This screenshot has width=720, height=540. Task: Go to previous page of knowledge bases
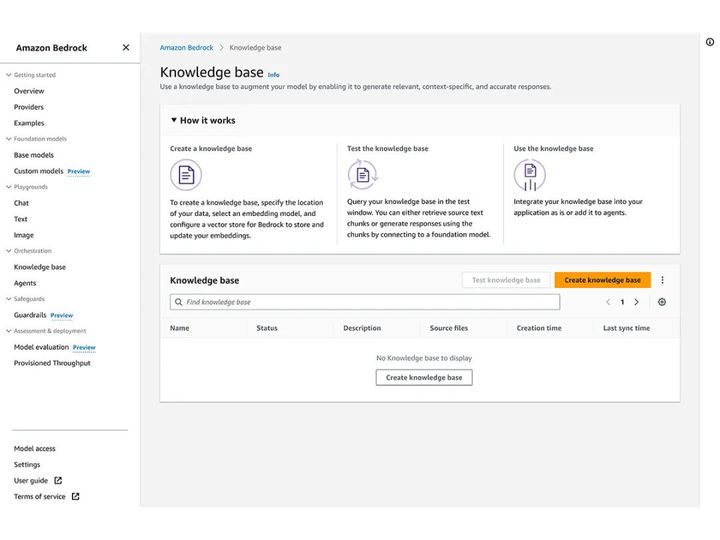pos(608,302)
